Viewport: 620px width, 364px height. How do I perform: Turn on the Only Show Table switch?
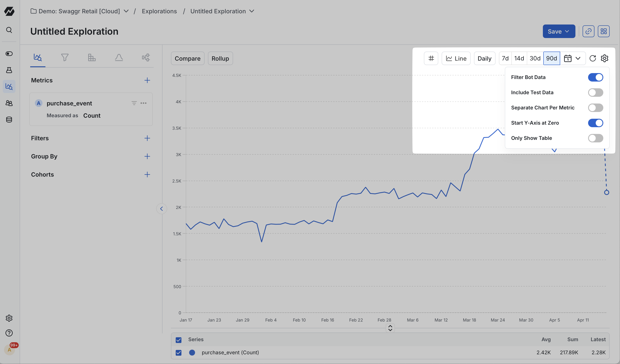595,138
